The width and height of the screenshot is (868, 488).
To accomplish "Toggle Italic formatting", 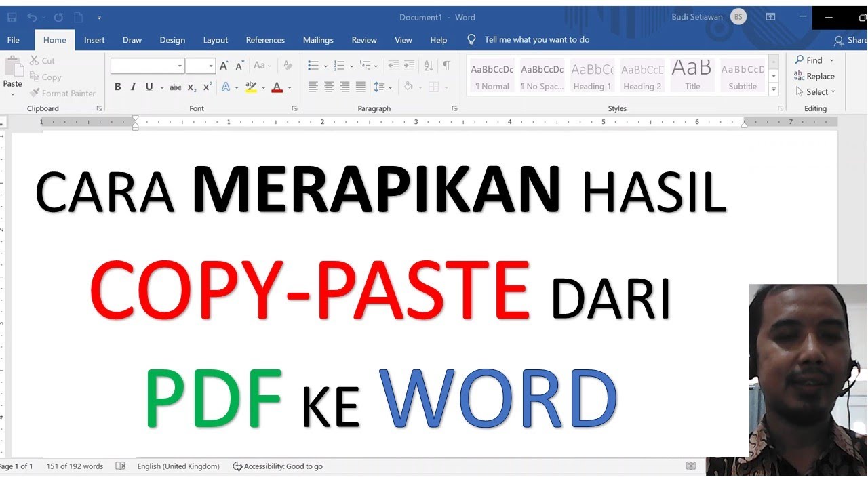I will 133,87.
